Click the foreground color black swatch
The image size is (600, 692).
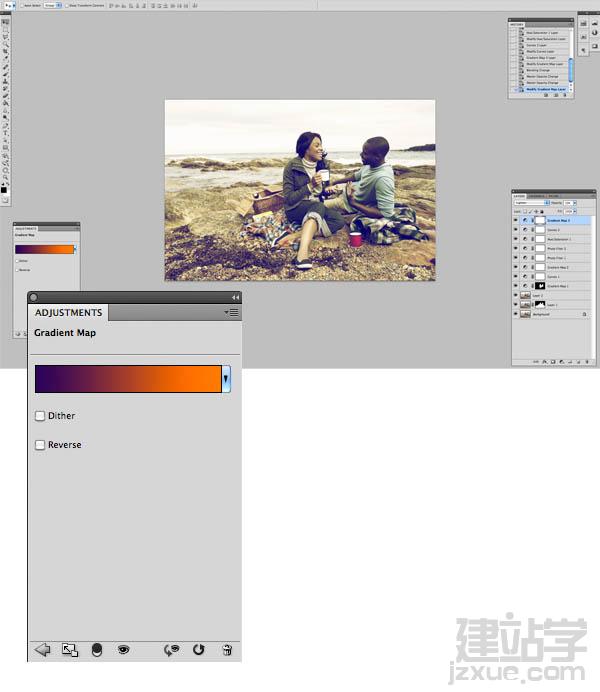[4, 190]
